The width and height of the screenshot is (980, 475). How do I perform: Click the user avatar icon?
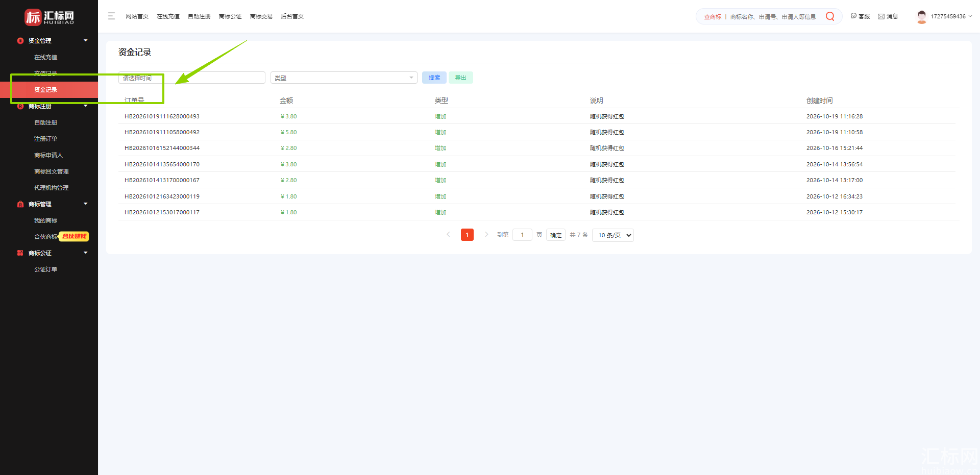point(922,17)
